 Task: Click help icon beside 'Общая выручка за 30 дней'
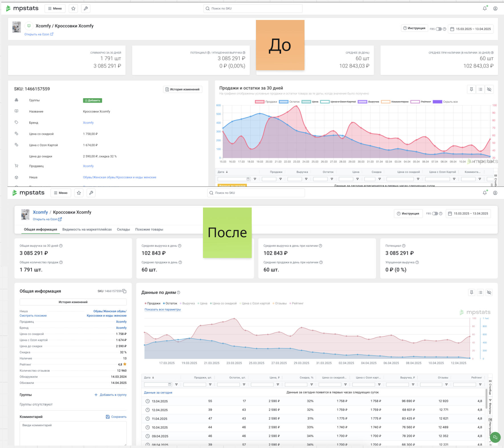61,246
